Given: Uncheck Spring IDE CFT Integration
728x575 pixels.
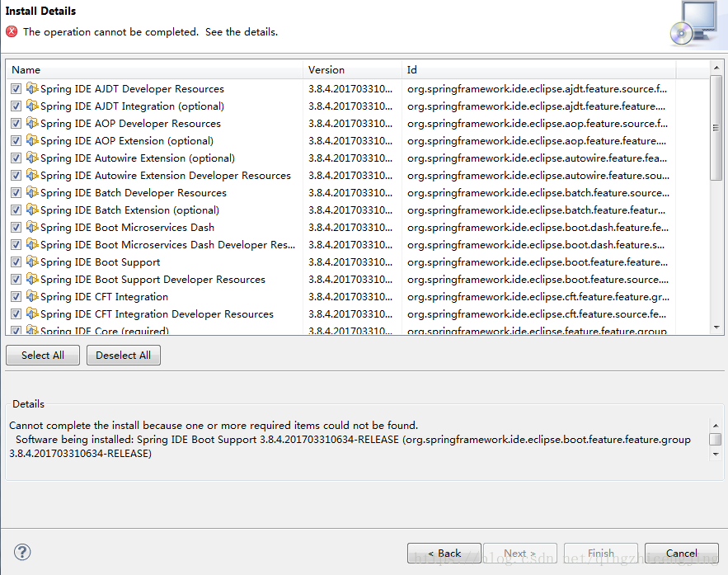Looking at the screenshot, I should pyautogui.click(x=16, y=297).
